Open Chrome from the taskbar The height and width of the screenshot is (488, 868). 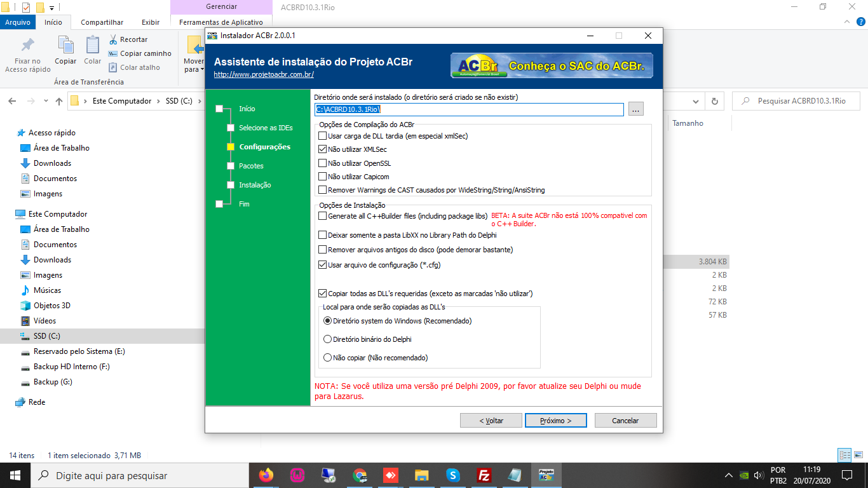[x=360, y=475]
